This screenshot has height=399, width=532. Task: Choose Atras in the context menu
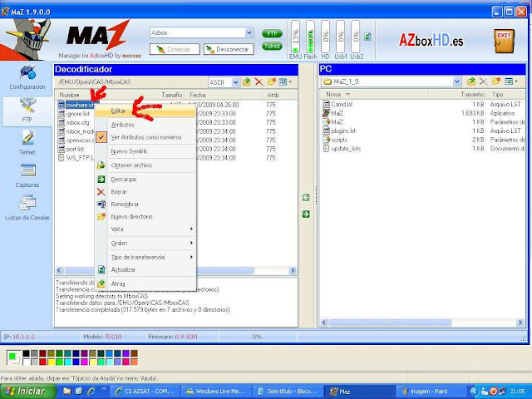tap(145, 283)
